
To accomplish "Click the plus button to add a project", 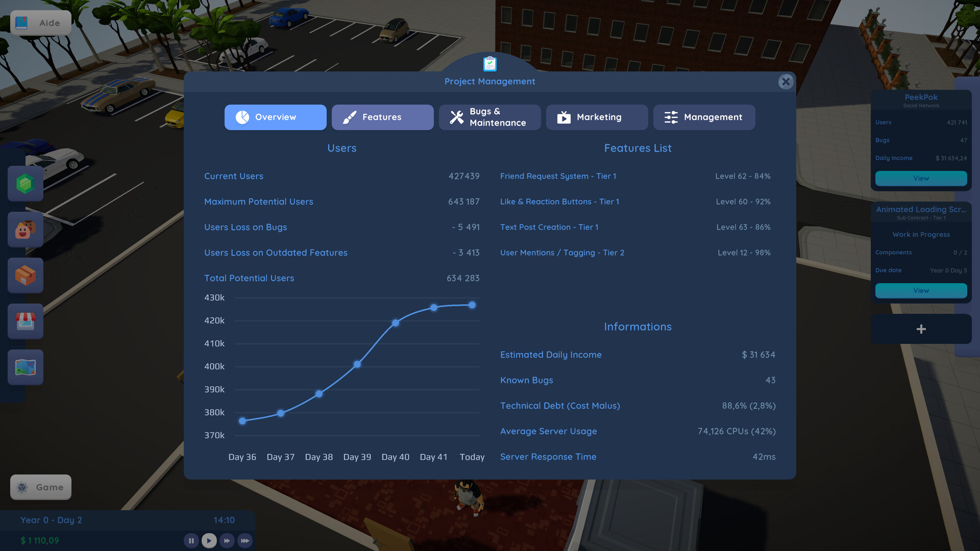I will pyautogui.click(x=921, y=329).
